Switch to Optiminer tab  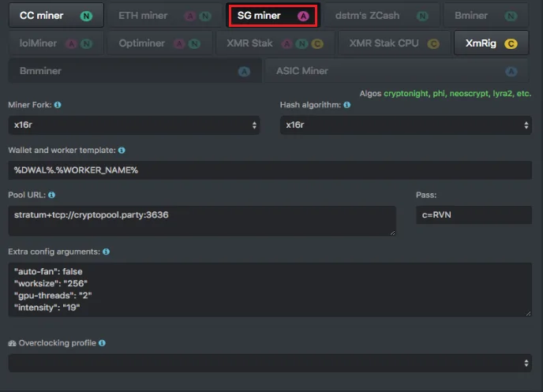159,43
